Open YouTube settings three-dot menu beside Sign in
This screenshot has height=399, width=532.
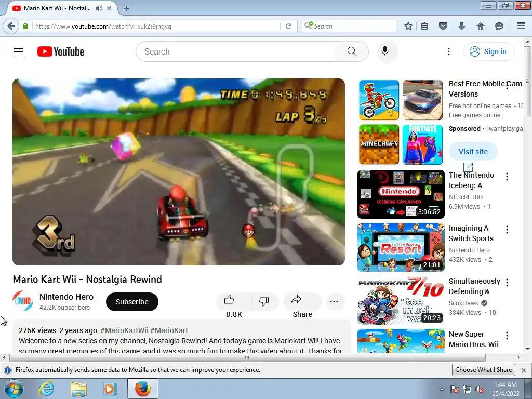pos(448,51)
